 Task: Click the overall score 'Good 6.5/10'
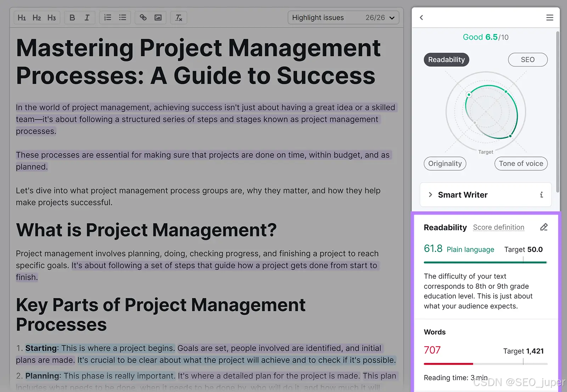[485, 37]
